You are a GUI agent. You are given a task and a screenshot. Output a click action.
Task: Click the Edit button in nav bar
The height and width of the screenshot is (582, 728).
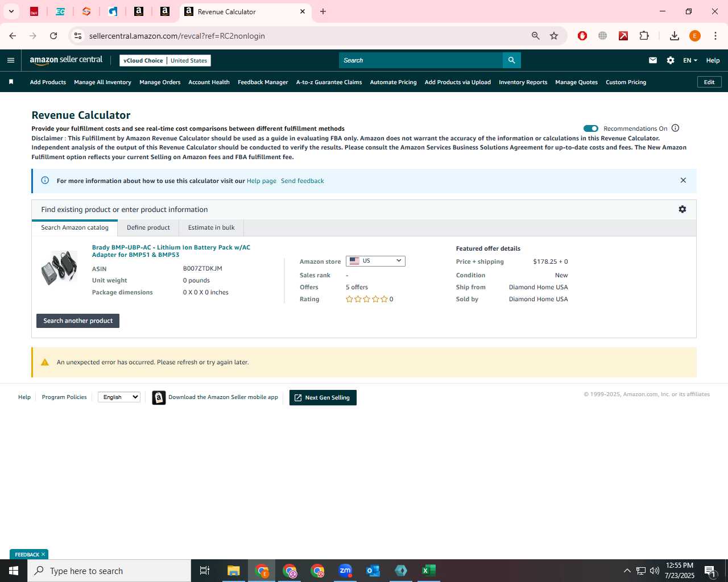tap(709, 82)
